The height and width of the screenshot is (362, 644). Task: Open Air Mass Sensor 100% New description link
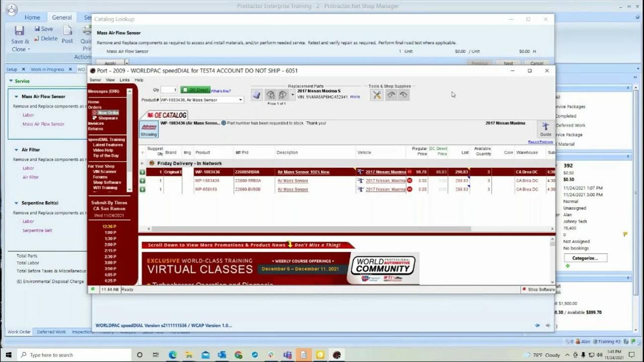point(303,172)
